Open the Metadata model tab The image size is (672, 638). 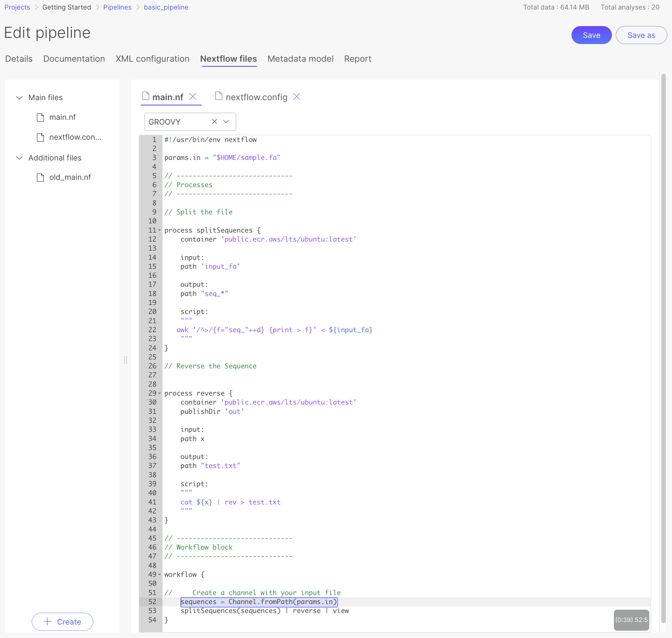coord(300,59)
